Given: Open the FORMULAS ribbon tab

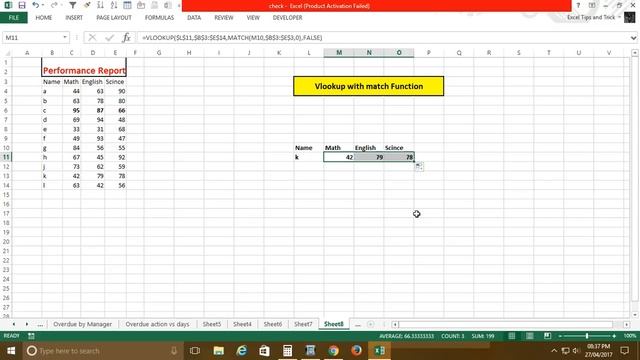Looking at the screenshot, I should click(159, 18).
